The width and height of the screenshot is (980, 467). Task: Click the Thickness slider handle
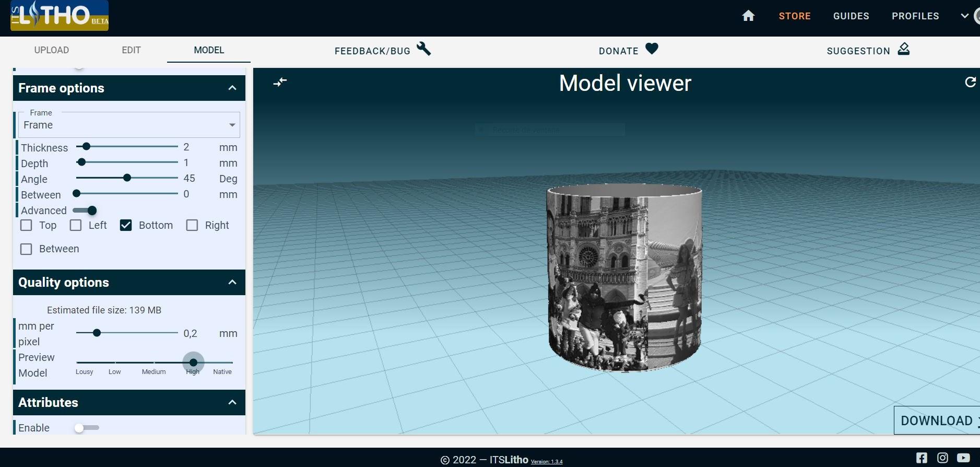[87, 147]
